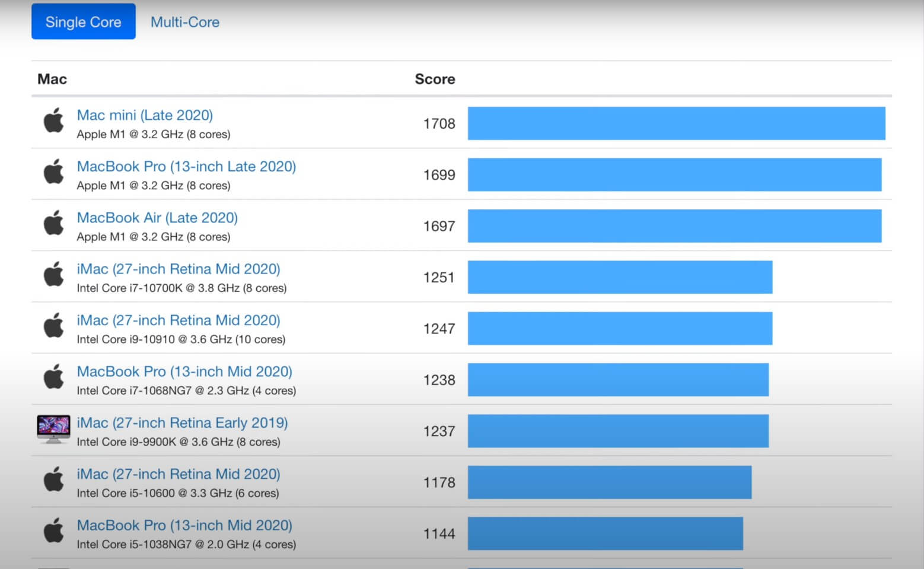Click Mac mini's Apple M1 spec text

[x=154, y=134]
